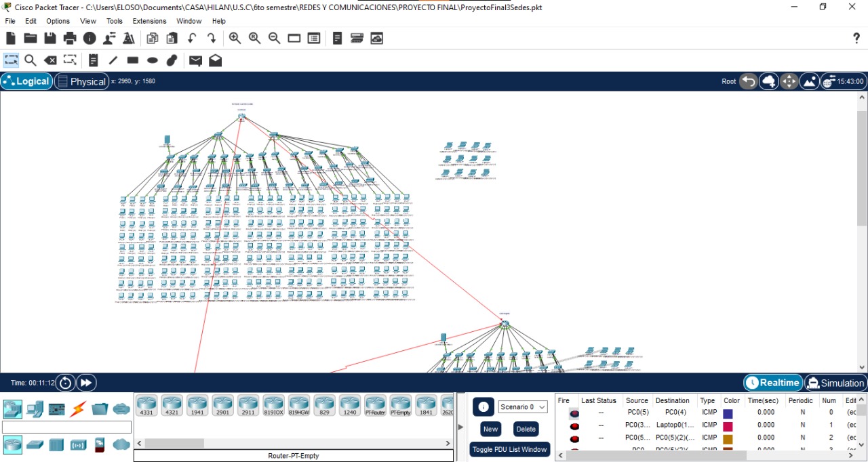868x462 pixels.
Task: Open an existing file via folder icon
Action: (x=31, y=39)
